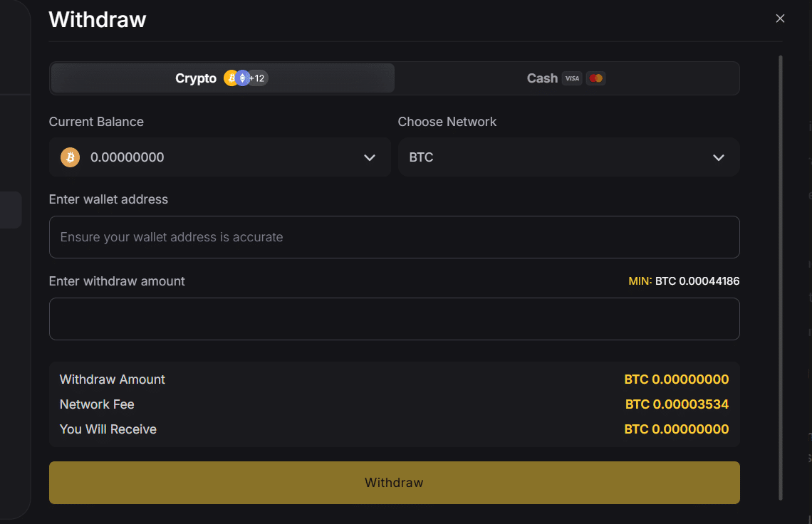Open the Choose Network dropdown
812x524 pixels.
(x=568, y=157)
